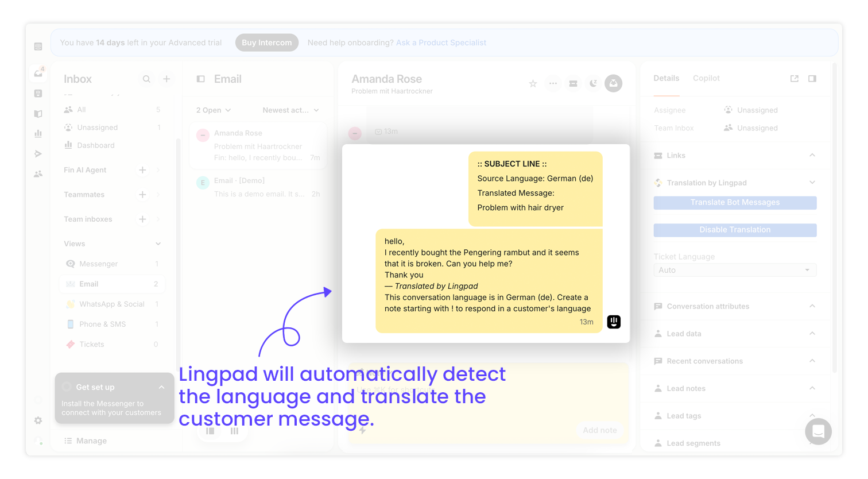Select the Unassigned inbox view

(x=113, y=128)
